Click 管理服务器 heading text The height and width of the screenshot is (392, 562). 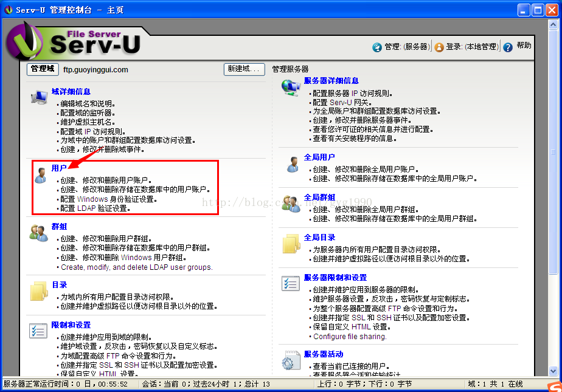pyautogui.click(x=290, y=69)
